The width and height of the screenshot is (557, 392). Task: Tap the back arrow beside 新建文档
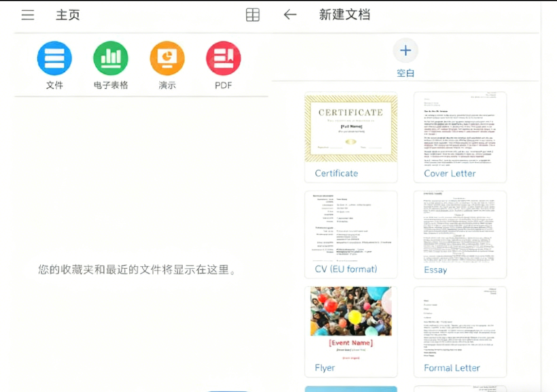coord(290,14)
